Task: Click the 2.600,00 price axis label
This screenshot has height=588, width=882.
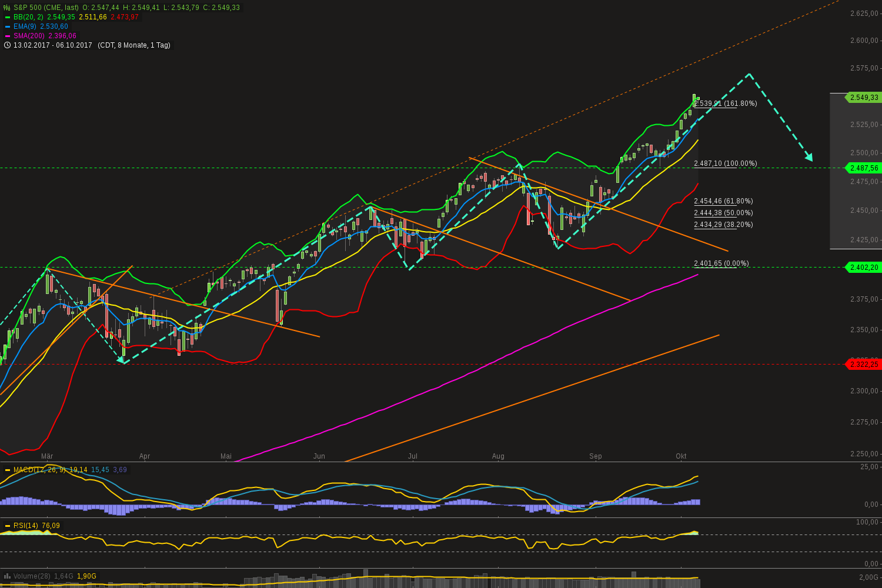Action: point(864,41)
